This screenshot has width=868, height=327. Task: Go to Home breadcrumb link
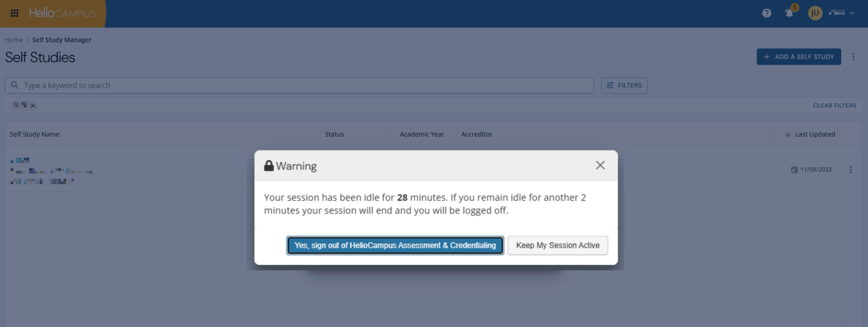(x=14, y=40)
